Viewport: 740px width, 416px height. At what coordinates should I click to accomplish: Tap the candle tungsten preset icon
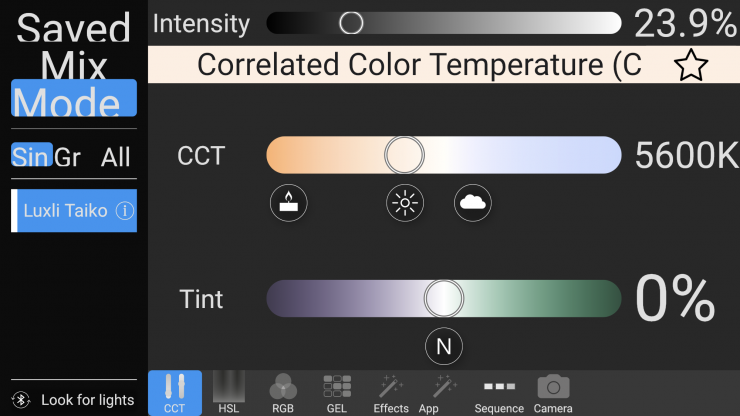click(x=288, y=203)
